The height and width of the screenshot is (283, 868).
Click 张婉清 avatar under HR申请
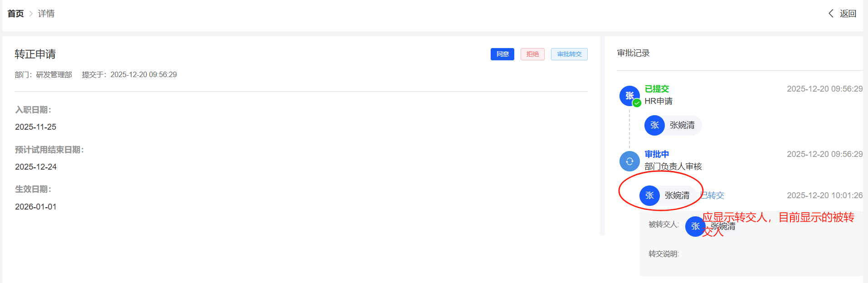tap(654, 125)
